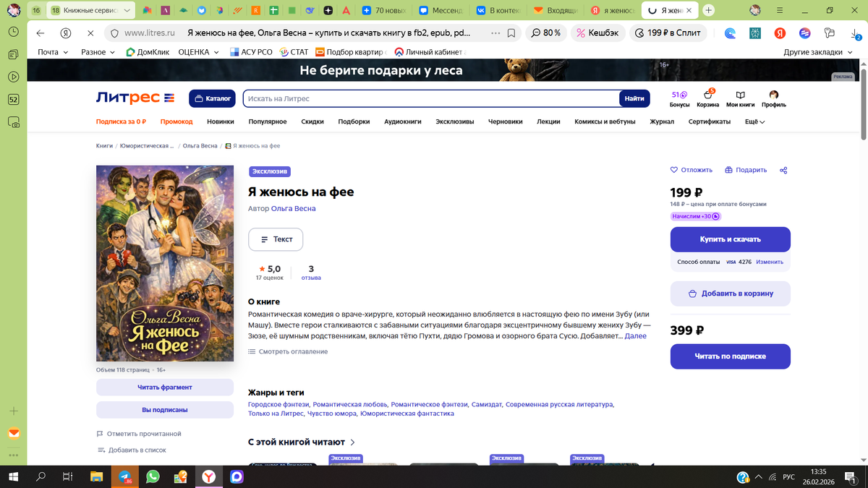Click Читать по подписке button
This screenshot has height=488, width=868.
point(731,356)
